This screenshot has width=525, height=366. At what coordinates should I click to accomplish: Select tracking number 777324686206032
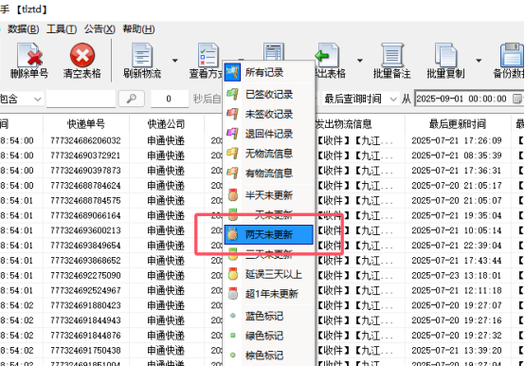[85, 140]
